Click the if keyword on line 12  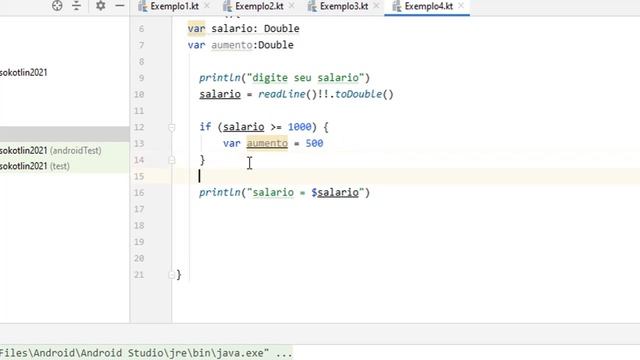(205, 127)
